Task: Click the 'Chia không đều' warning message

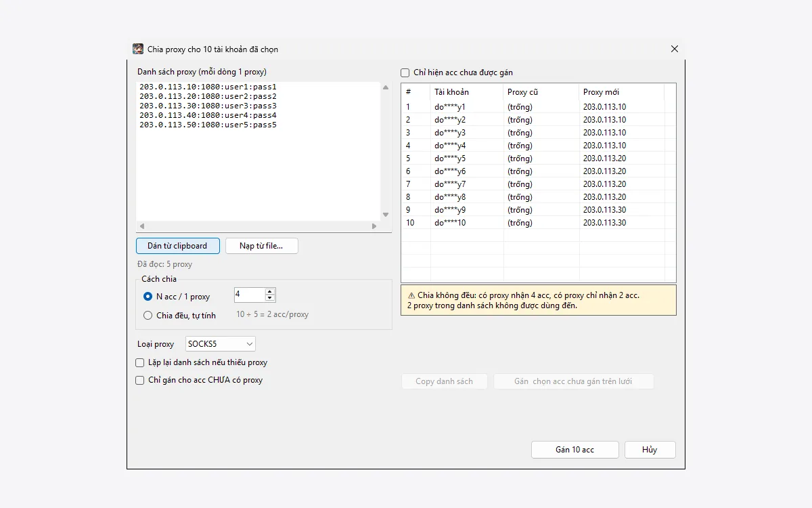Action: pos(539,300)
